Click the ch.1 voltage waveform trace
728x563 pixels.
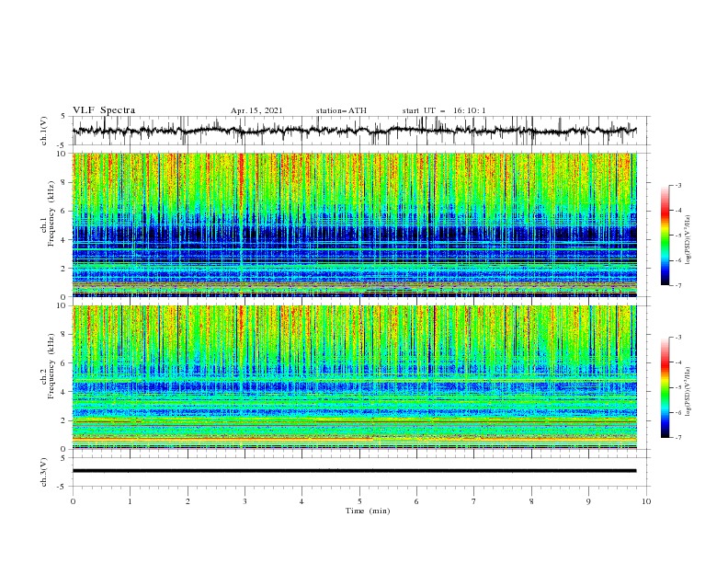(354, 131)
